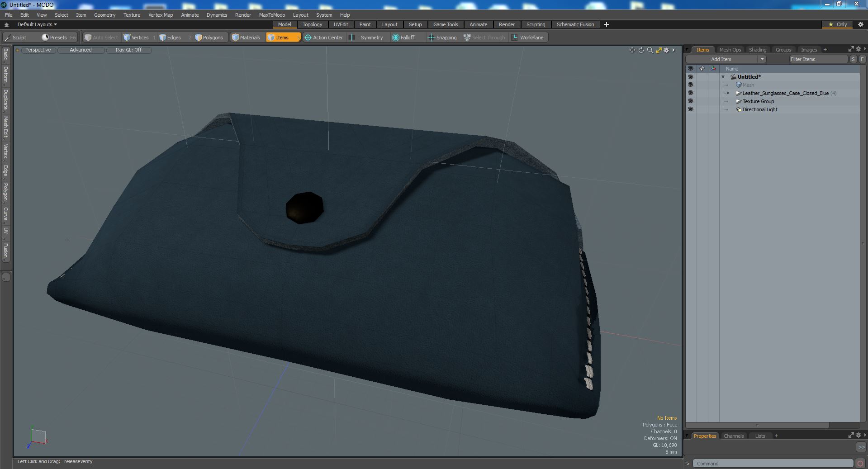Click the WorkPlane toolbar button

[528, 38]
